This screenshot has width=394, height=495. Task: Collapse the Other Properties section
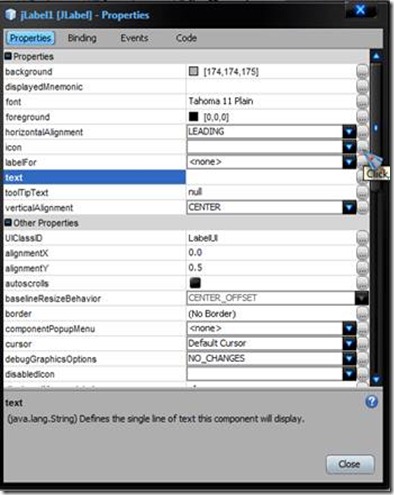point(8,222)
